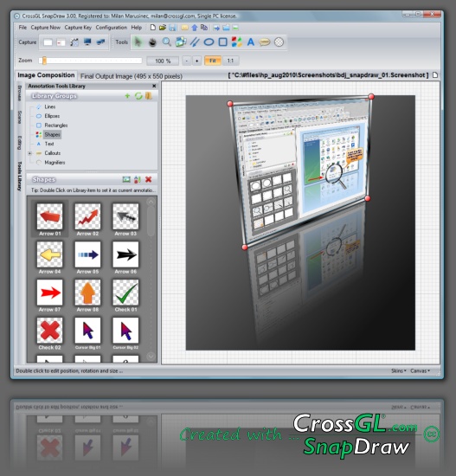Click the email envelope icon in toolbar
This screenshot has width=456, height=476.
click(184, 28)
